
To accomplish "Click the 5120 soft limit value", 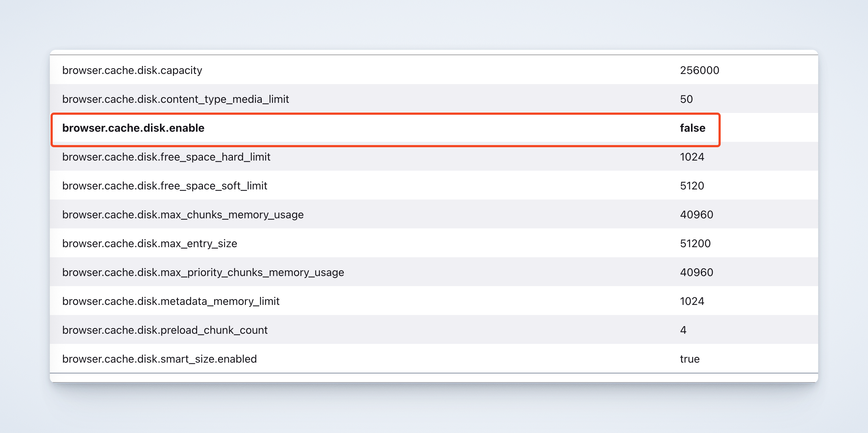I will (692, 186).
